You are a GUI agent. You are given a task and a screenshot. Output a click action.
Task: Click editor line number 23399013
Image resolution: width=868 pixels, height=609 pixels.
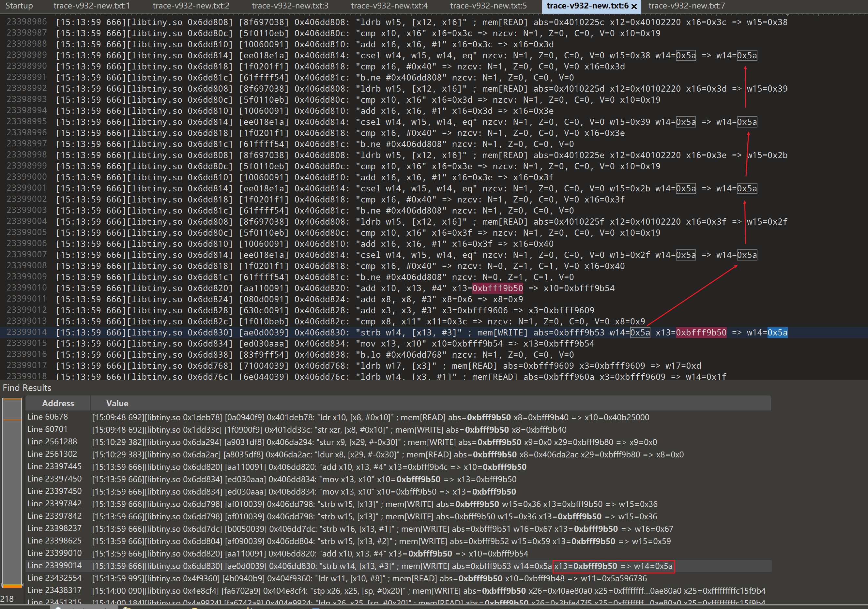coord(26,321)
